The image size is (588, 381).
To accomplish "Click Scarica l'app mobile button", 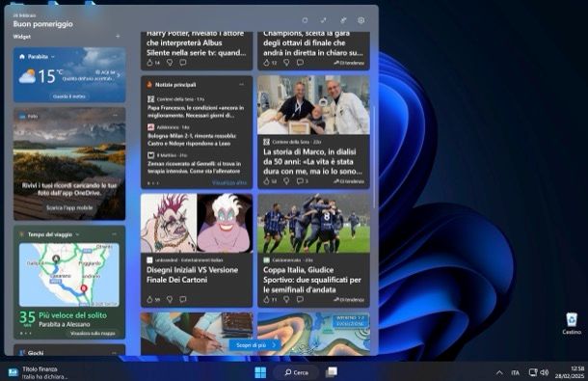I will pyautogui.click(x=69, y=207).
